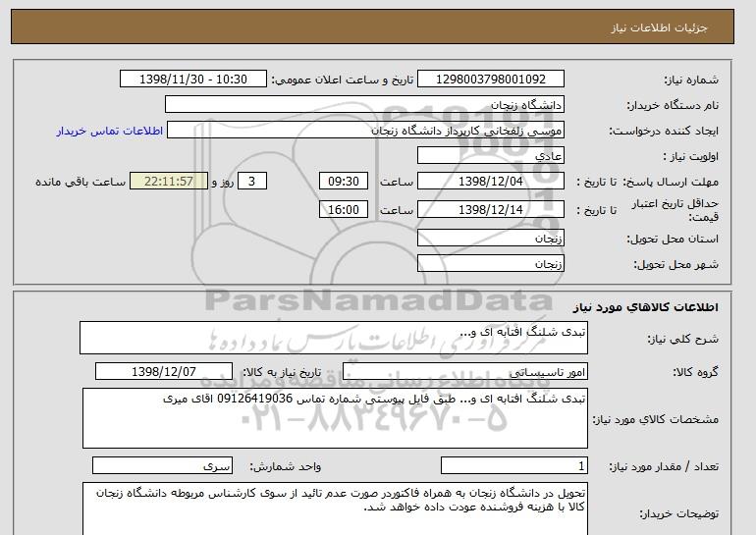Click the request creator field موسی زلفخانی
The width and height of the screenshot is (756, 535).
pyautogui.click(x=365, y=131)
